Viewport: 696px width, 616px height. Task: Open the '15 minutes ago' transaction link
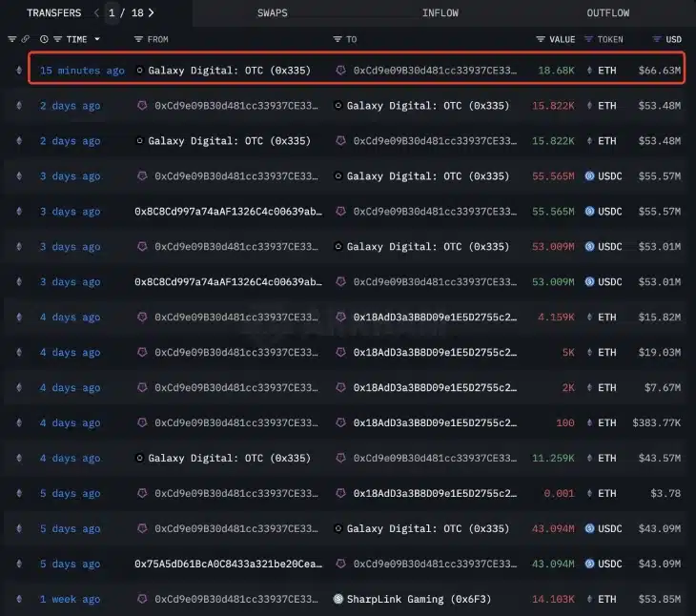coord(82,71)
